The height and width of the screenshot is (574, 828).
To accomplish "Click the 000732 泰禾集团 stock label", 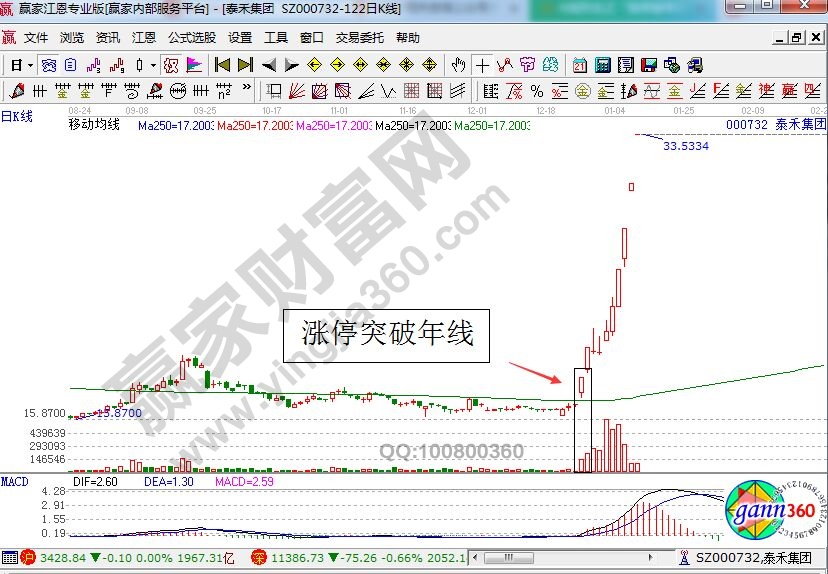I will [x=776, y=125].
